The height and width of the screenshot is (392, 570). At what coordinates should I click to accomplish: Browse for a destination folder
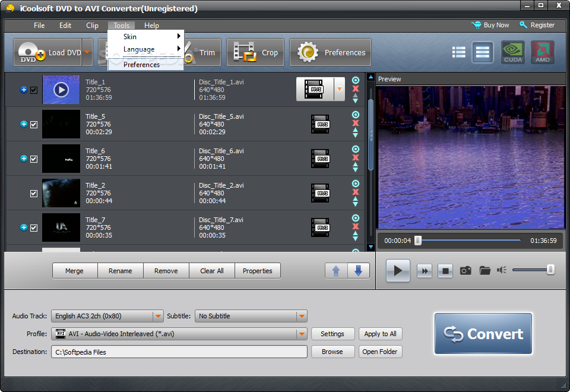[x=332, y=352]
